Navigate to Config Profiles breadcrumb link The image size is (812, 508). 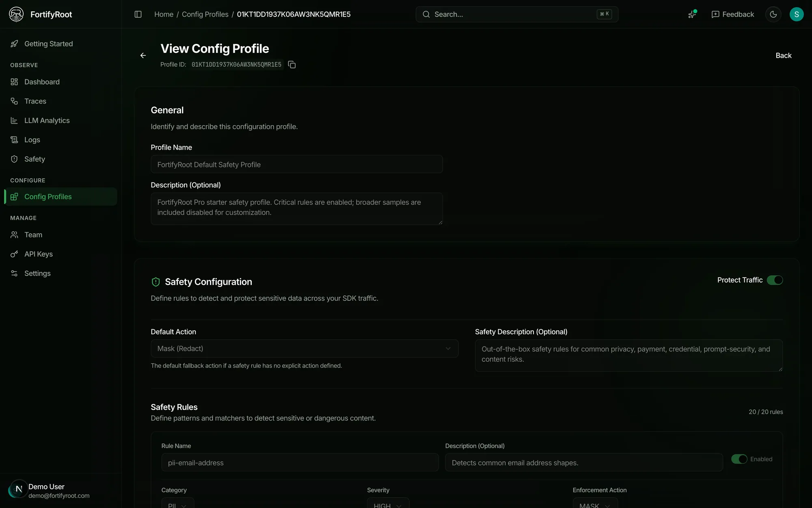(x=205, y=14)
